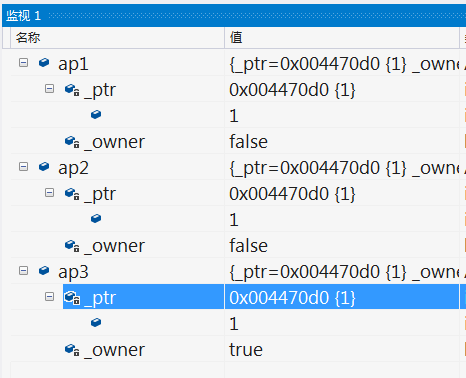This screenshot has width=466, height=378.
Task: Select the ap3 variable name
Action: (73, 272)
